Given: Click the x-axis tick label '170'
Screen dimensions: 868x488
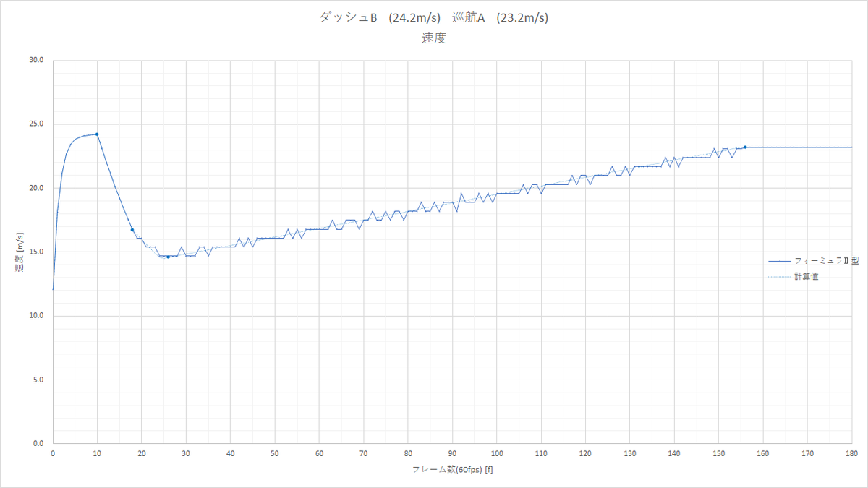Looking at the screenshot, I should [x=808, y=454].
